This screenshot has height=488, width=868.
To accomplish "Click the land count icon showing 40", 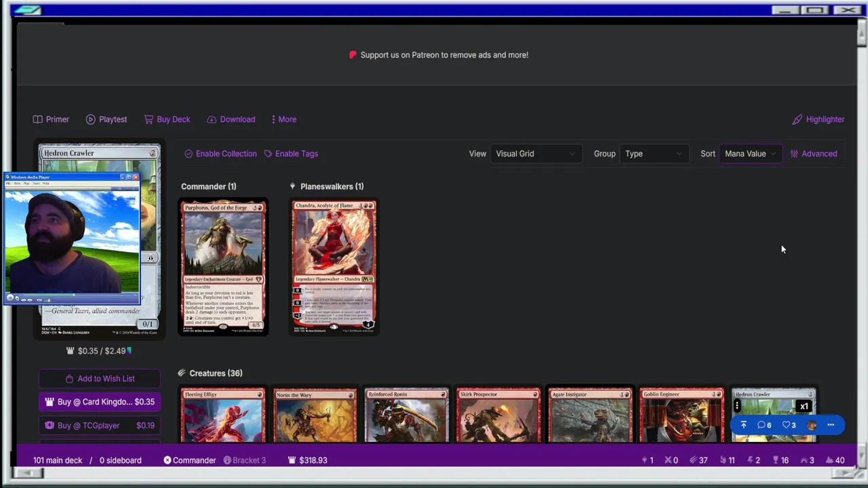I will click(835, 460).
